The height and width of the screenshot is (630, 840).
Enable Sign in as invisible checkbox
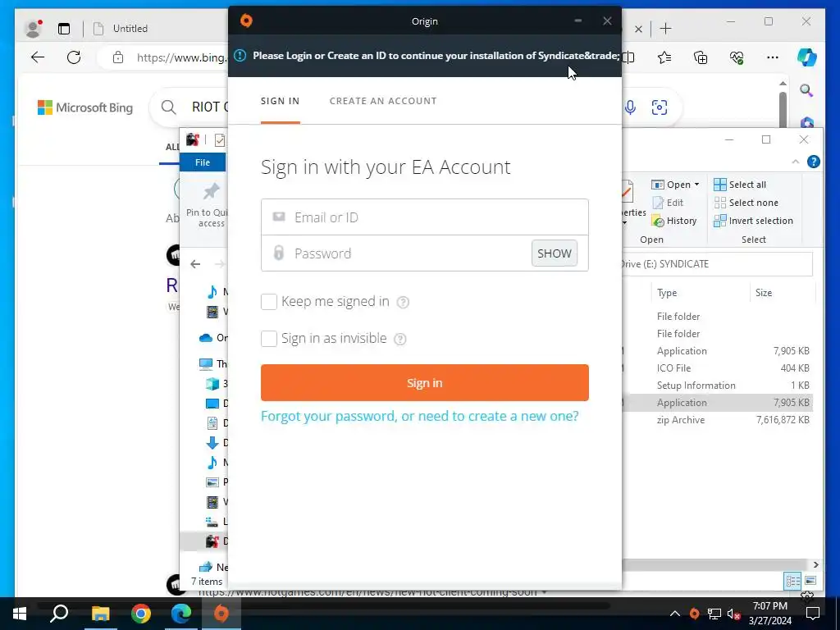[x=269, y=339]
